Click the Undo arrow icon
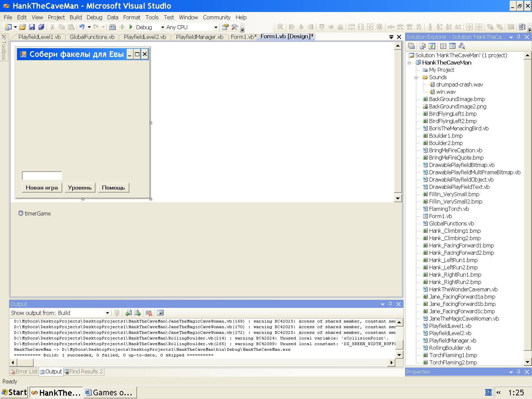 (82, 27)
